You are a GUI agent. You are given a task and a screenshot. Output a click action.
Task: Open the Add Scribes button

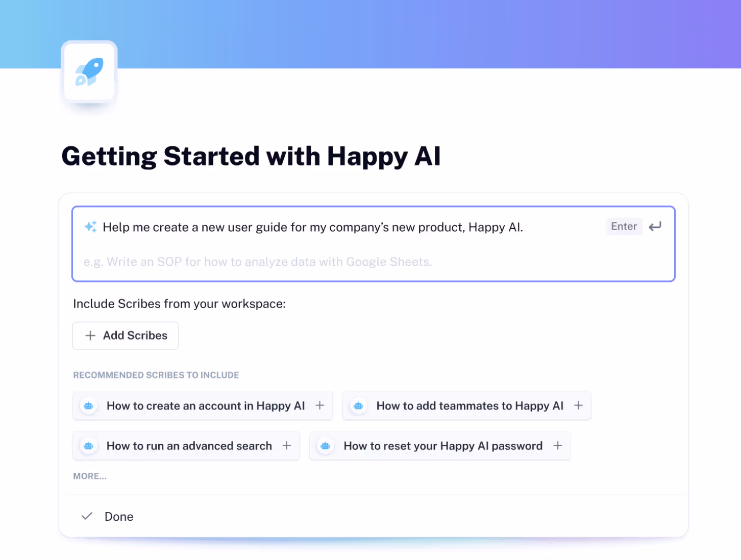[x=126, y=336]
